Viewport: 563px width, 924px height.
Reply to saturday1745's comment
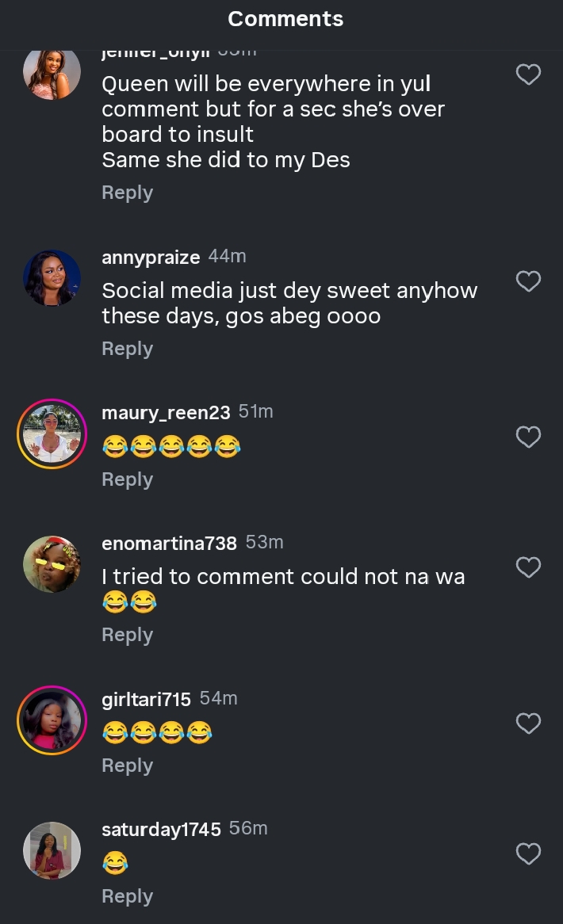[x=127, y=896]
